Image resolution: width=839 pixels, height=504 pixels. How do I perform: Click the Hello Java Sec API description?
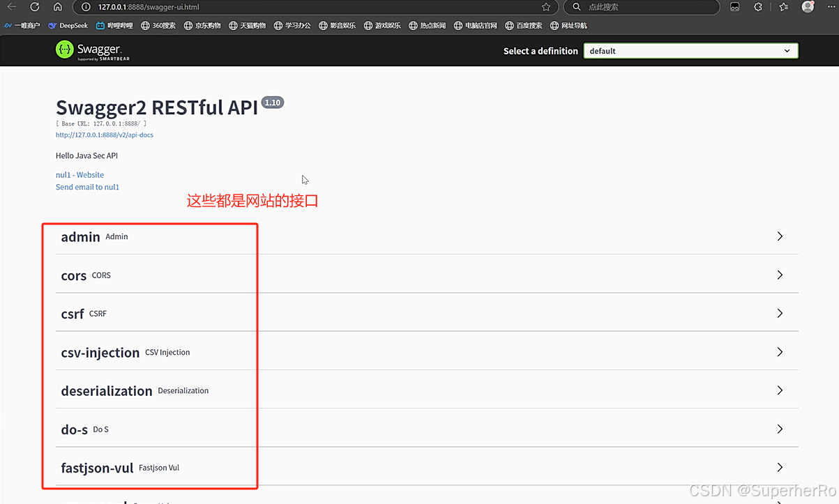coord(87,155)
